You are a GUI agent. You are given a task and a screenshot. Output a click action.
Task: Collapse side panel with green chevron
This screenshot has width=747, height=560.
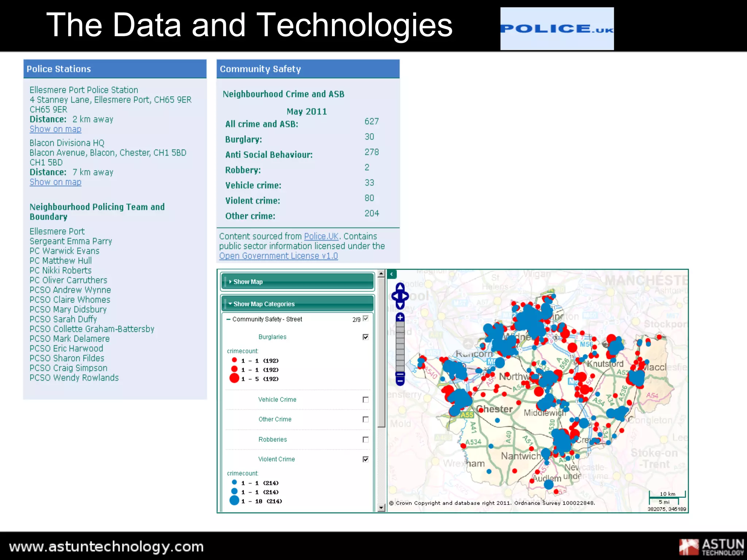point(391,274)
